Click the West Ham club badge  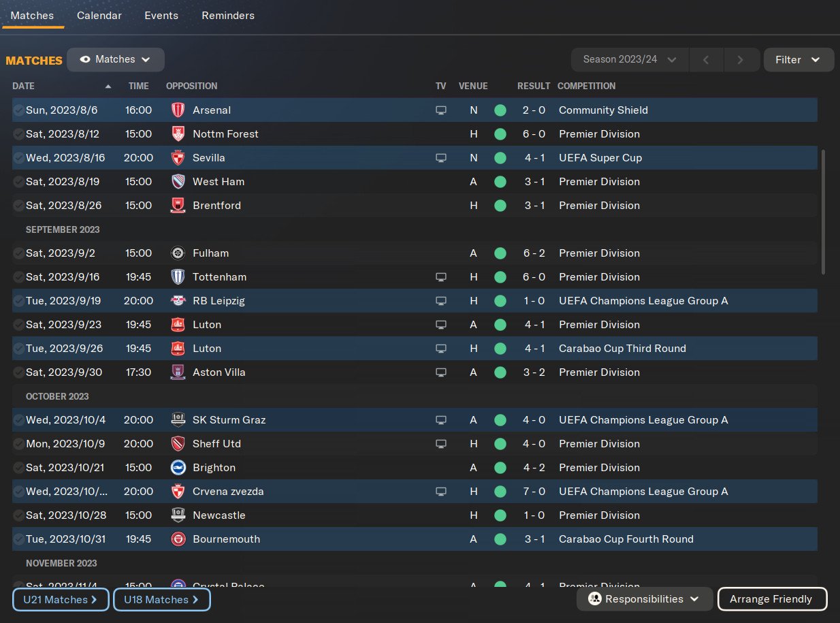pyautogui.click(x=178, y=182)
